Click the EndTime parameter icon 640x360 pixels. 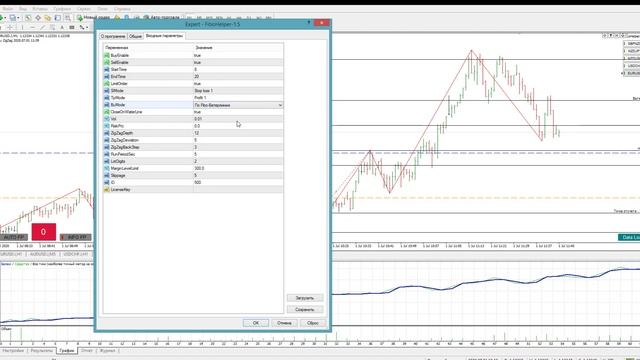(x=107, y=76)
